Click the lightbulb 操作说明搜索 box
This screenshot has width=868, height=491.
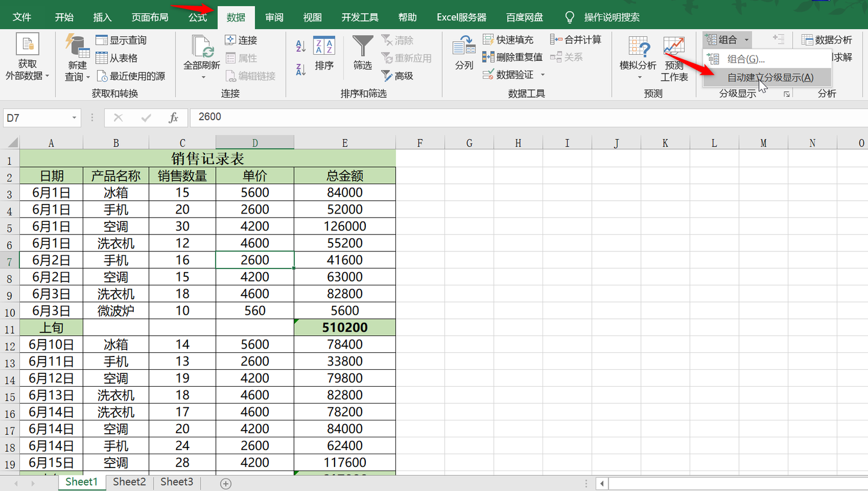[x=602, y=17]
